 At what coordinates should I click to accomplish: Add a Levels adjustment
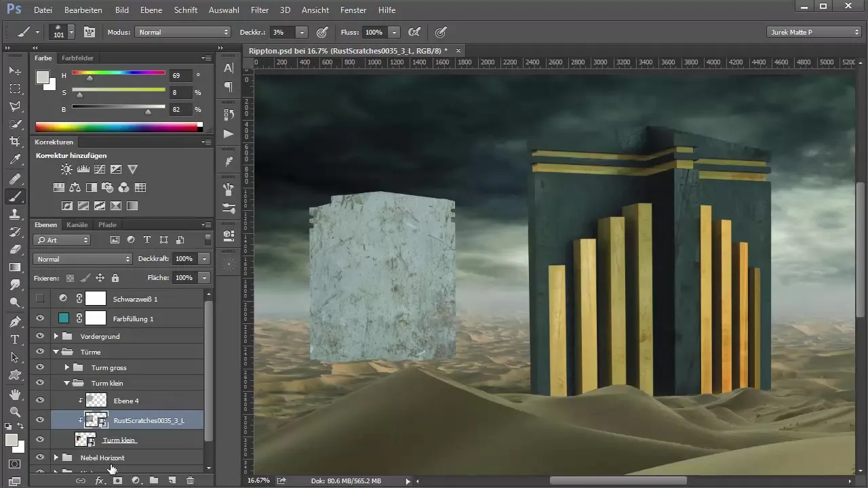(83, 169)
